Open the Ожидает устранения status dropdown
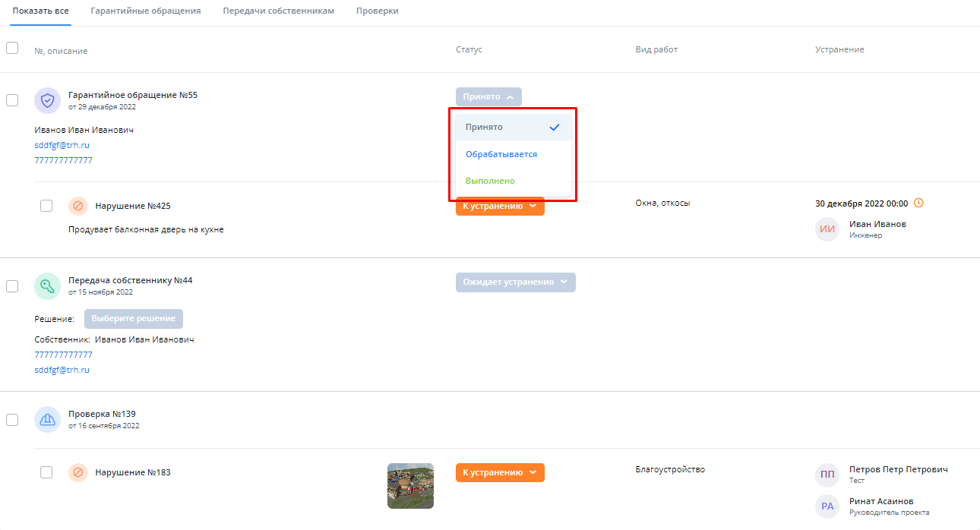Image resolution: width=980 pixels, height=530 pixels. [x=515, y=282]
